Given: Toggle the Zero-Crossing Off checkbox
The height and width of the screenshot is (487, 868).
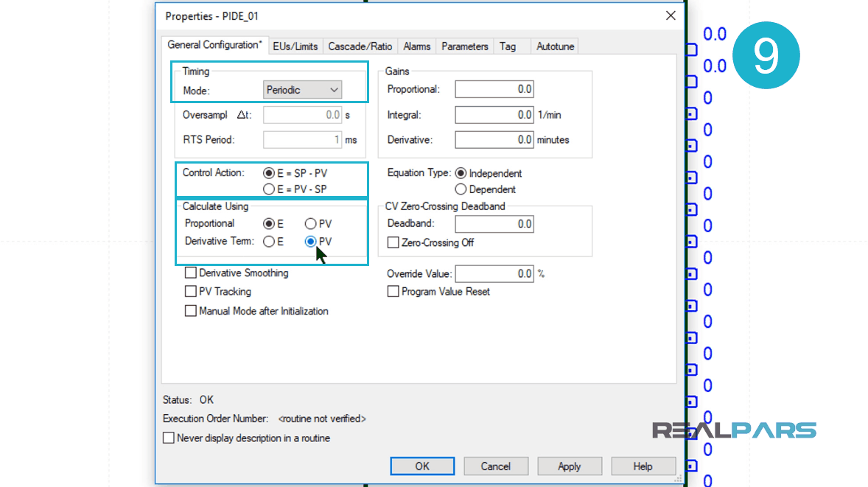Looking at the screenshot, I should pos(393,242).
